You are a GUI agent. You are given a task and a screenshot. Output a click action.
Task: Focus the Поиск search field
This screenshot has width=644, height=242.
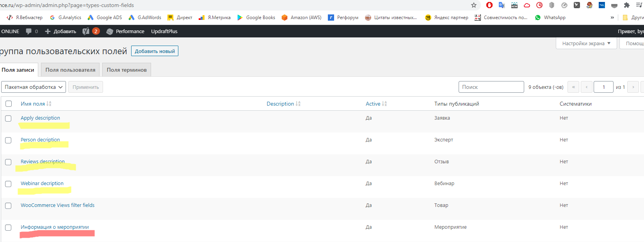tap(491, 87)
